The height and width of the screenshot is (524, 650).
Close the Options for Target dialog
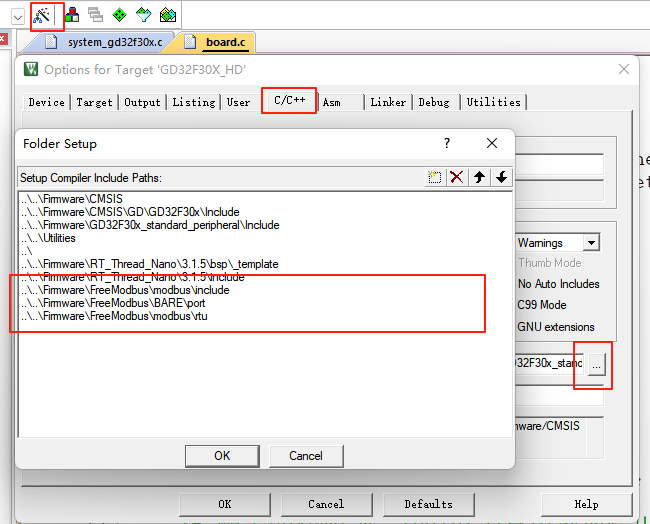tap(624, 69)
